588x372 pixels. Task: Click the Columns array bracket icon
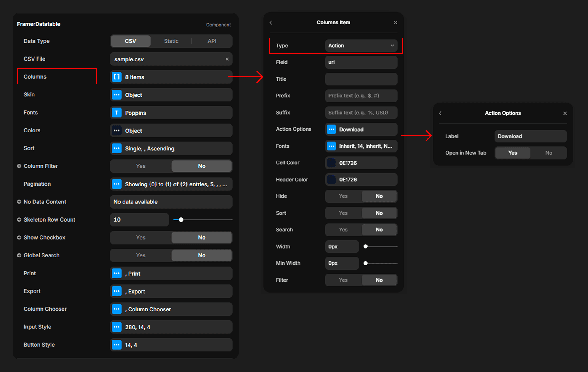click(116, 77)
